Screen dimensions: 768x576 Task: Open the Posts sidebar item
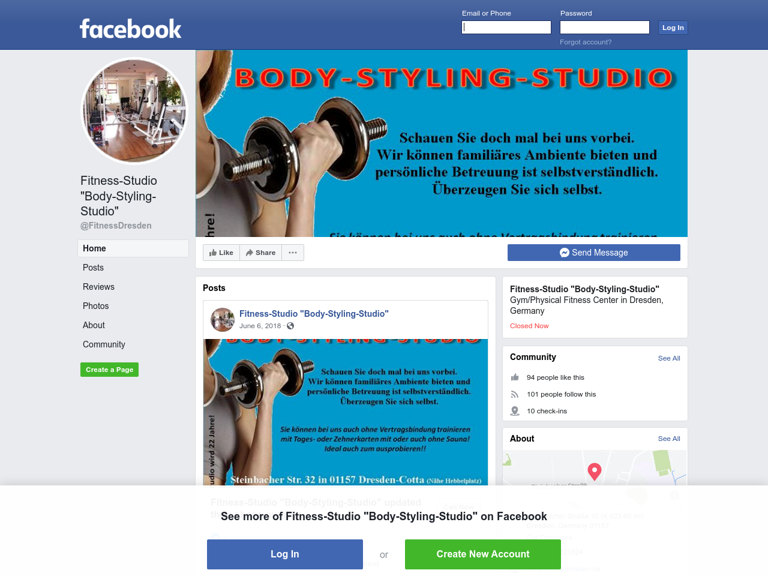(x=93, y=267)
